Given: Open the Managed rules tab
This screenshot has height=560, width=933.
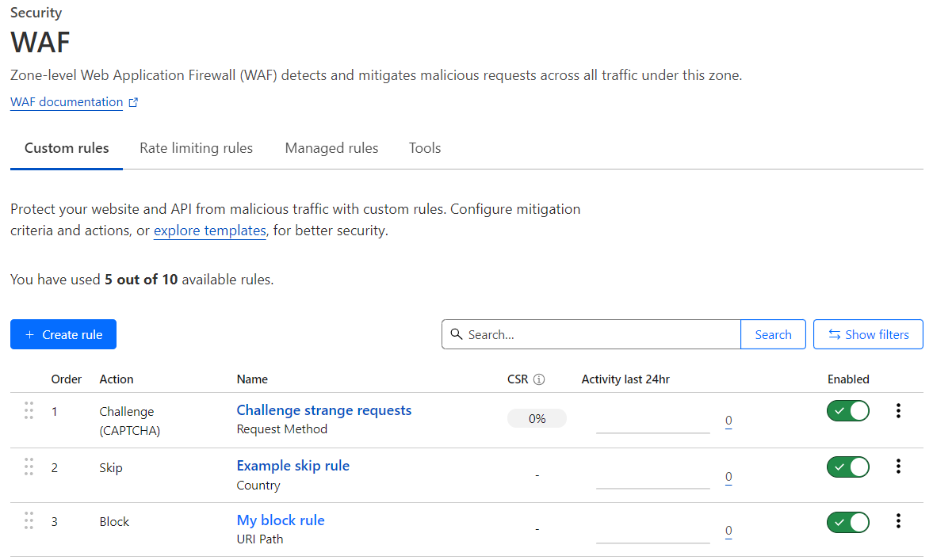Looking at the screenshot, I should 331,148.
